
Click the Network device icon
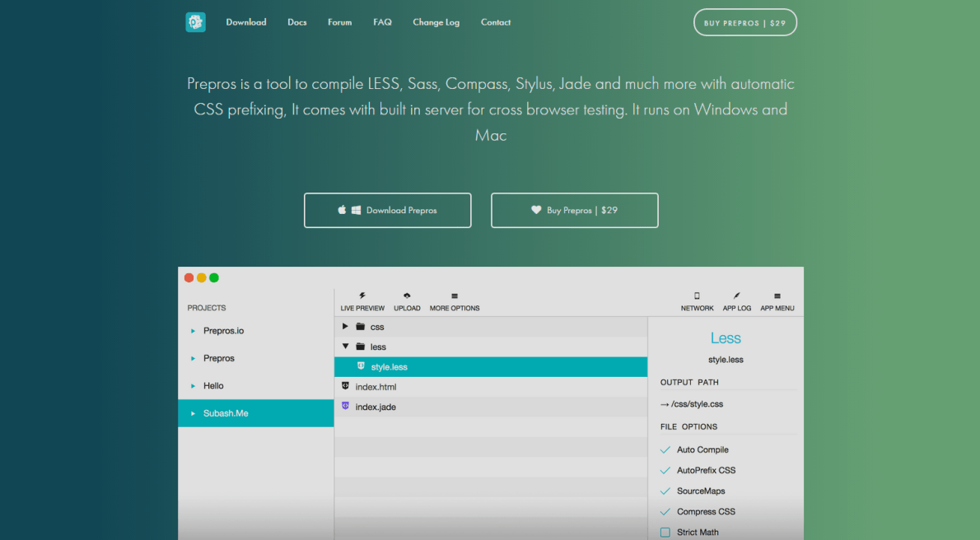tap(697, 296)
